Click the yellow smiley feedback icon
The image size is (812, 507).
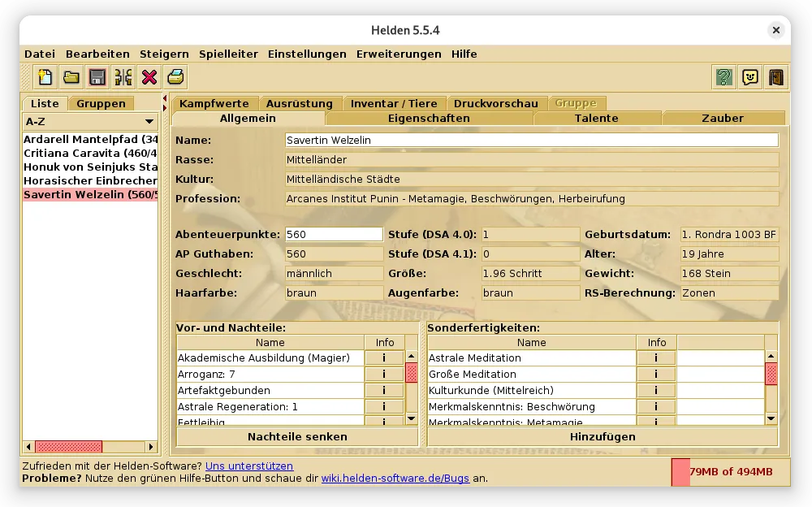pyautogui.click(x=749, y=78)
